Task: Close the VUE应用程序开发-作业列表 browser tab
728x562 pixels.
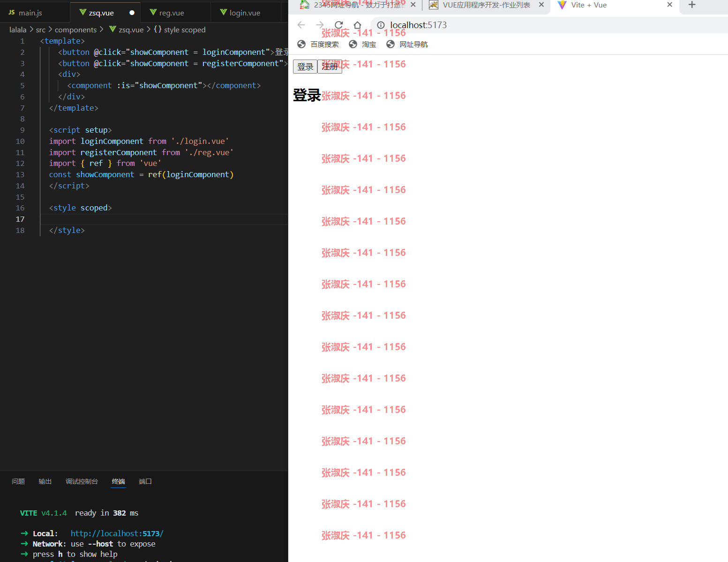Action: [541, 5]
